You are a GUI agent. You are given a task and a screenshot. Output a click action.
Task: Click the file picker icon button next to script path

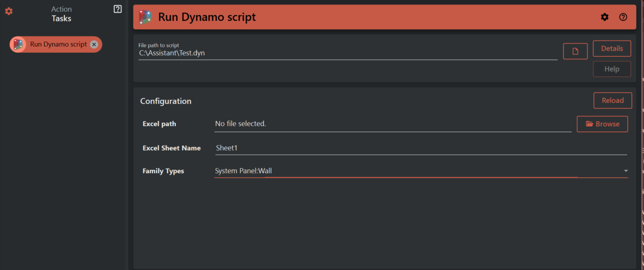click(x=575, y=51)
